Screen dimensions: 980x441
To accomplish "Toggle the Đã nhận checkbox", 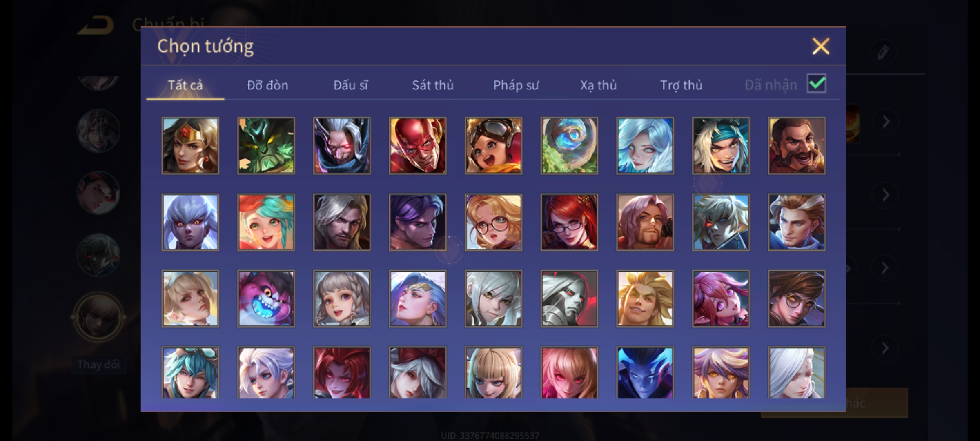I will 817,84.
